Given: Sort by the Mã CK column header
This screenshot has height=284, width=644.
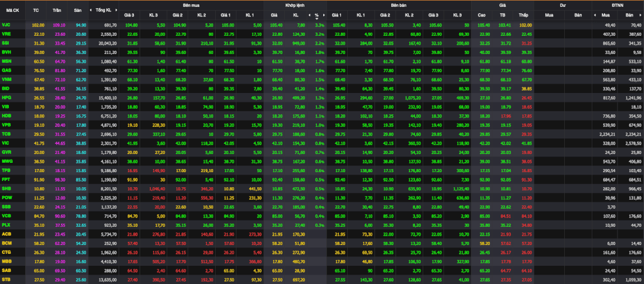Looking at the screenshot, I should coord(13,10).
